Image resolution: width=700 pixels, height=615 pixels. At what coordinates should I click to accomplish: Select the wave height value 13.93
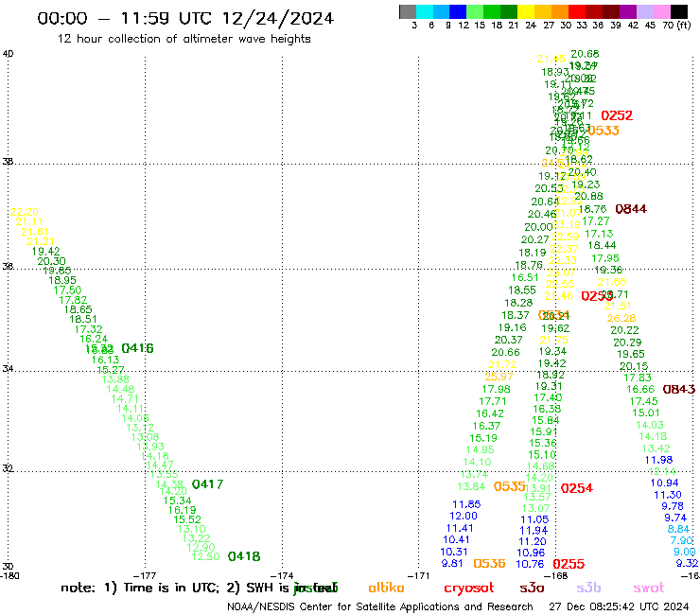(x=150, y=447)
